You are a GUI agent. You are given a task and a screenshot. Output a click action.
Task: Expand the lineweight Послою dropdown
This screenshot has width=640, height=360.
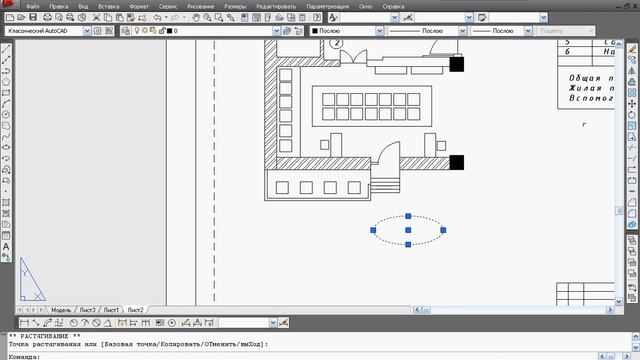click(x=528, y=31)
